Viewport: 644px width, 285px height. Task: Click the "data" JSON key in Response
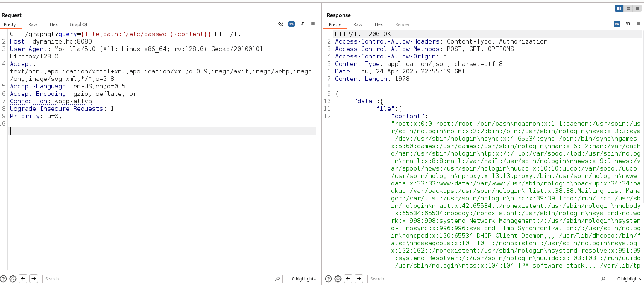(x=365, y=101)
